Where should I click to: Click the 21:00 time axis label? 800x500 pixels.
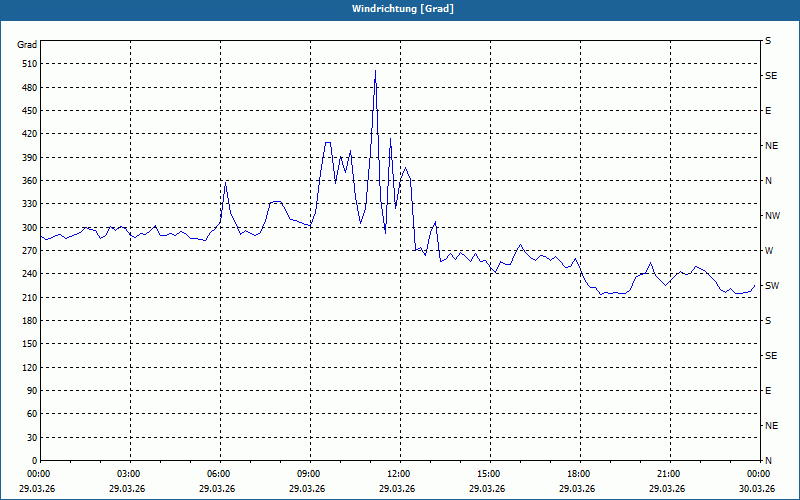[x=669, y=474]
